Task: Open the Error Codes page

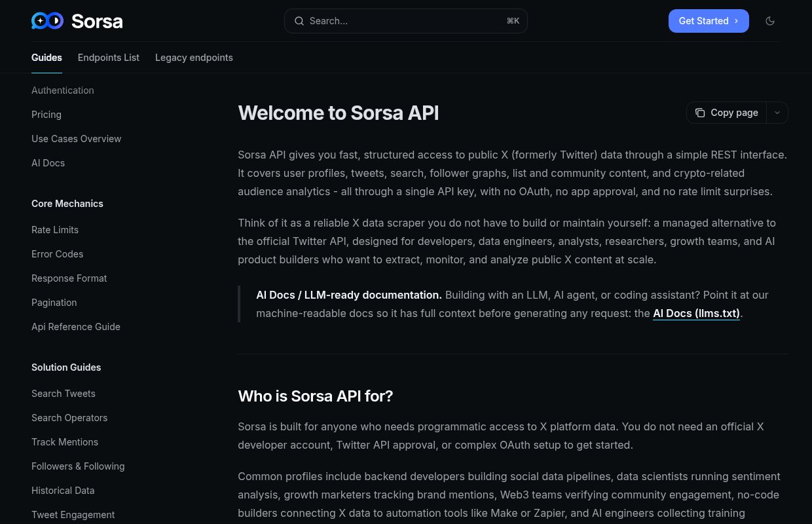Action: click(58, 254)
